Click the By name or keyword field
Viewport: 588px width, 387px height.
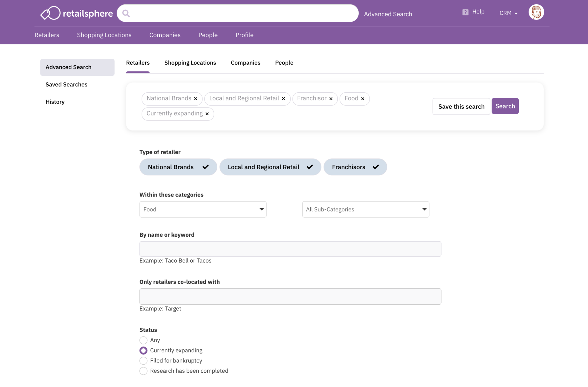pyautogui.click(x=290, y=249)
